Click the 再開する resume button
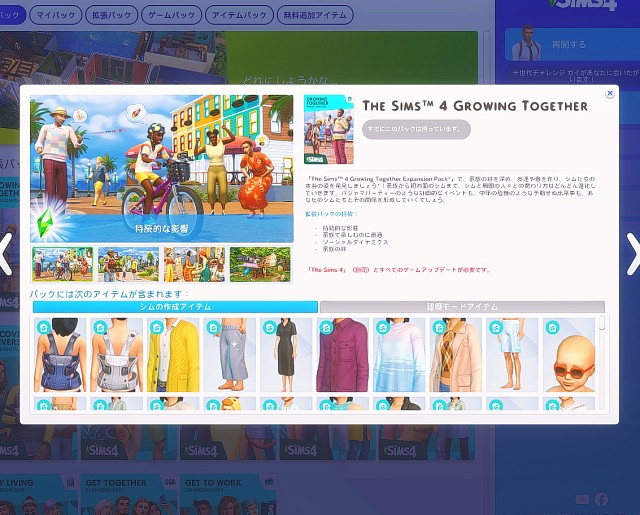This screenshot has height=515, width=640. click(572, 44)
